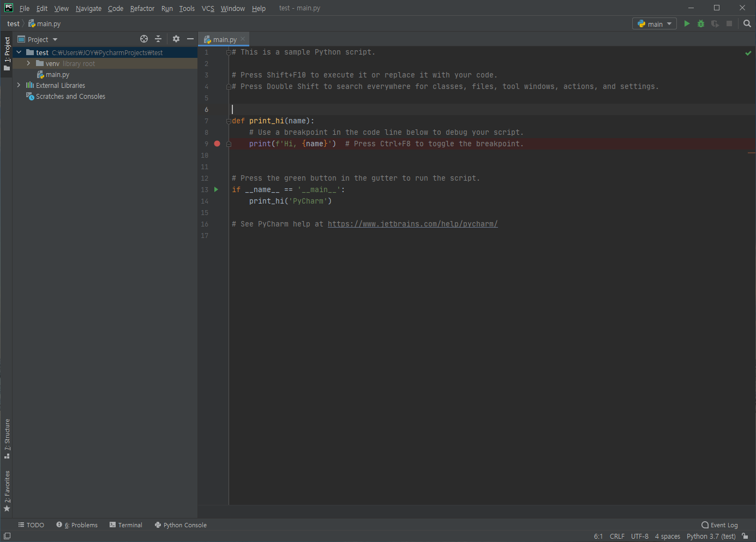
Task: Select opened file using the locate target icon
Action: tap(144, 39)
